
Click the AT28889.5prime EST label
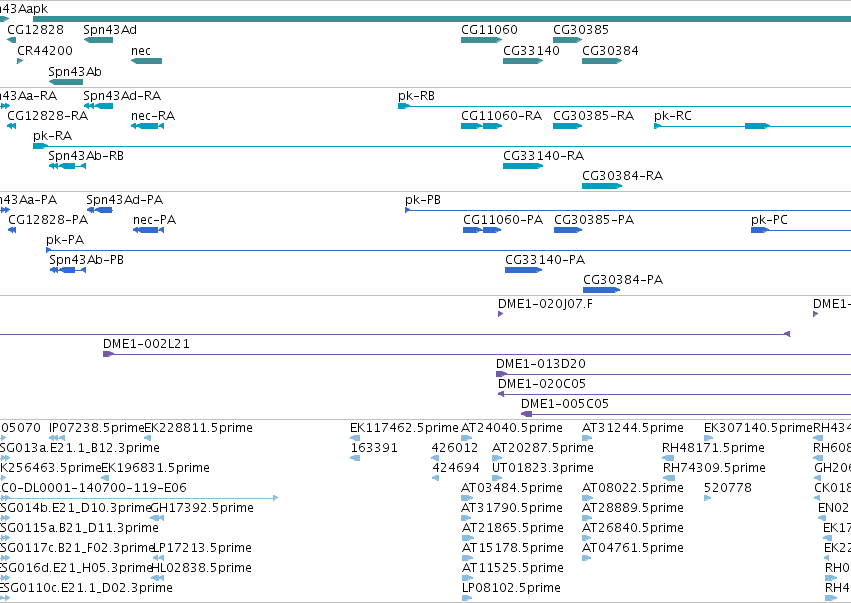[632, 508]
